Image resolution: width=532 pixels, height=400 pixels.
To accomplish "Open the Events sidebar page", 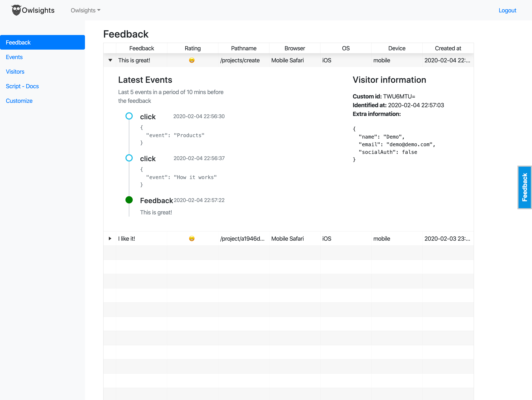I will coord(14,57).
